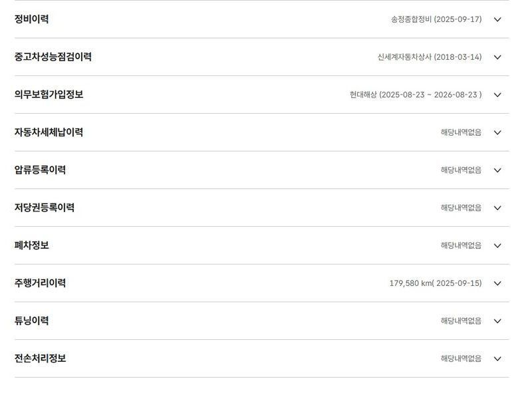This screenshot has width=532, height=399.
Task: Expand the 압류등록이력 chevron
Action: 497,170
